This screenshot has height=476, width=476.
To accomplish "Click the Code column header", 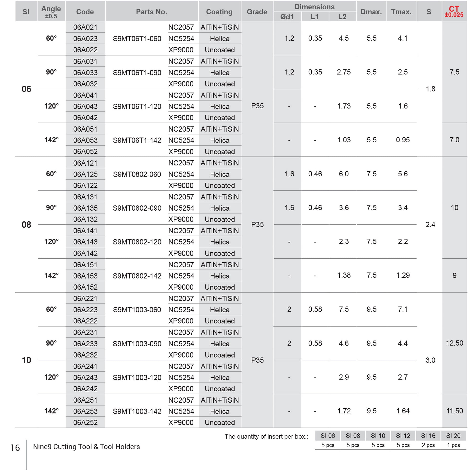I will pos(85,11).
